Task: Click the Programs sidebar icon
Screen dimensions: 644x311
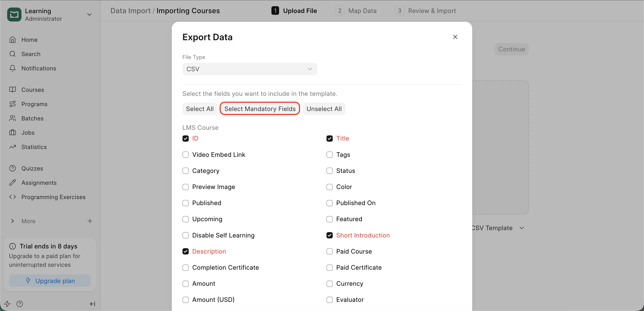Action: pos(13,104)
